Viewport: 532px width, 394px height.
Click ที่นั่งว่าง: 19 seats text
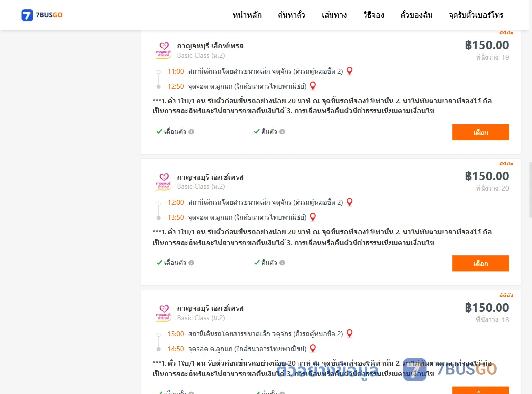tap(492, 57)
